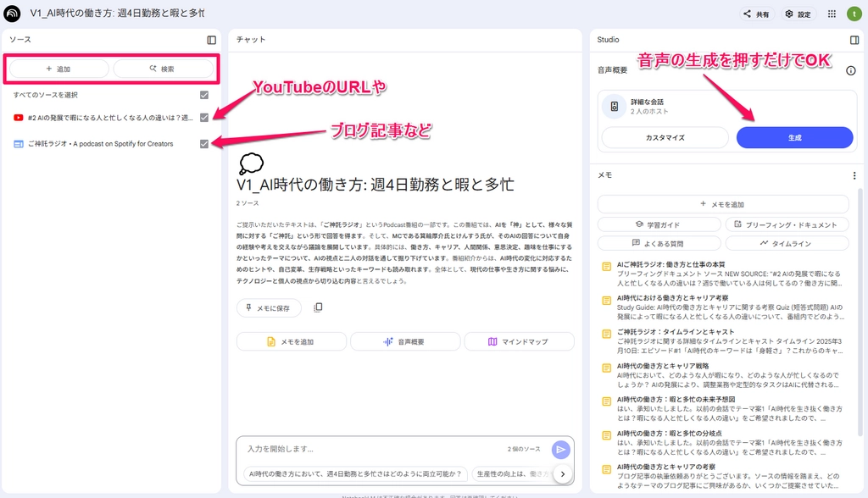Click the blue 生成 generate button

point(794,137)
